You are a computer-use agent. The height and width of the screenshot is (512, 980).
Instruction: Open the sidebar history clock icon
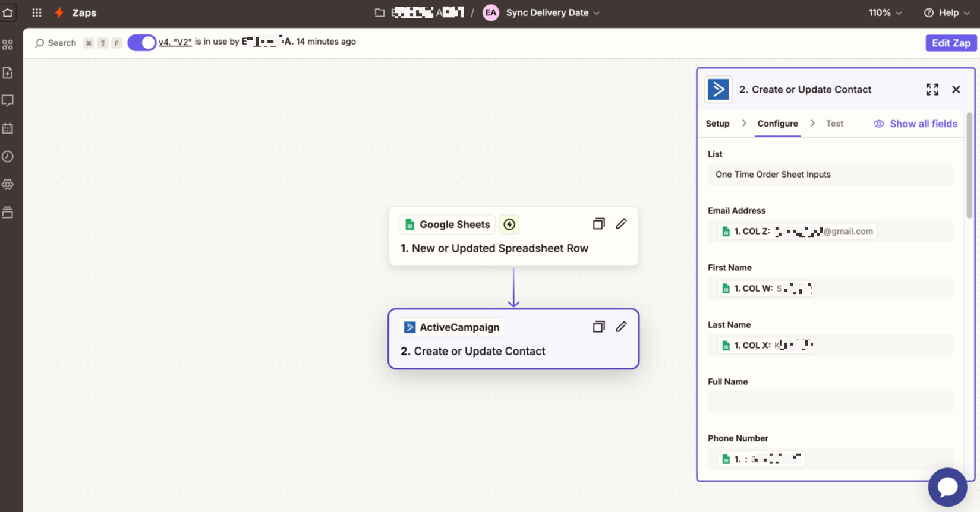tap(8, 156)
